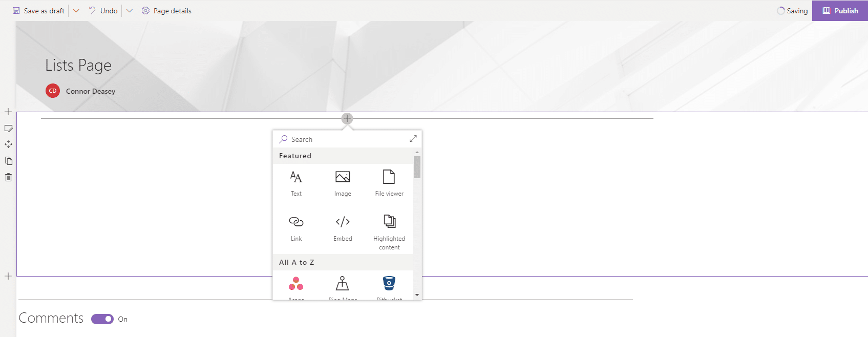Screen dimensions: 868x337
Task: Click the Duplicate section icon
Action: tap(8, 161)
